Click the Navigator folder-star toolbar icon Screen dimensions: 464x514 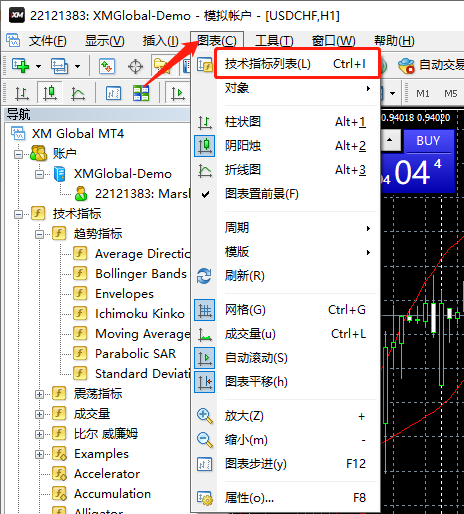click(161, 66)
